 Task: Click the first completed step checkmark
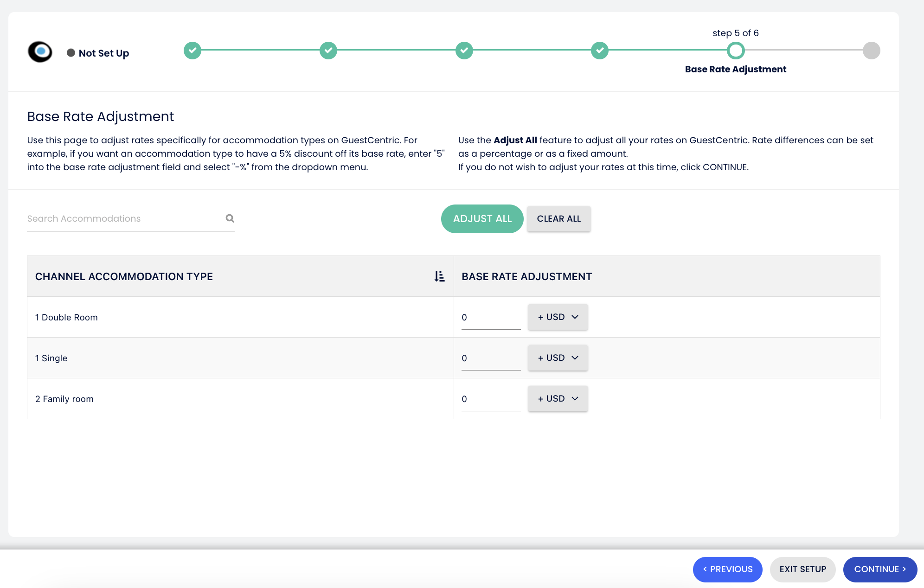192,51
